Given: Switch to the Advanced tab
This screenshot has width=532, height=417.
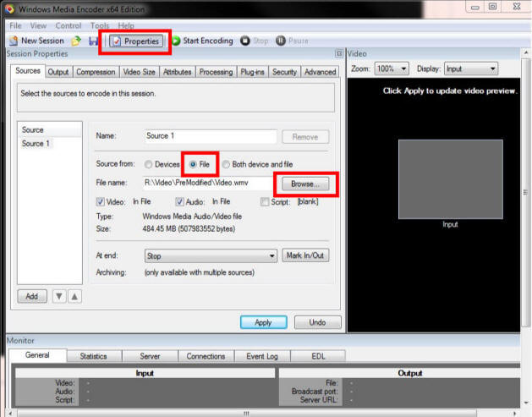Looking at the screenshot, I should coord(320,72).
